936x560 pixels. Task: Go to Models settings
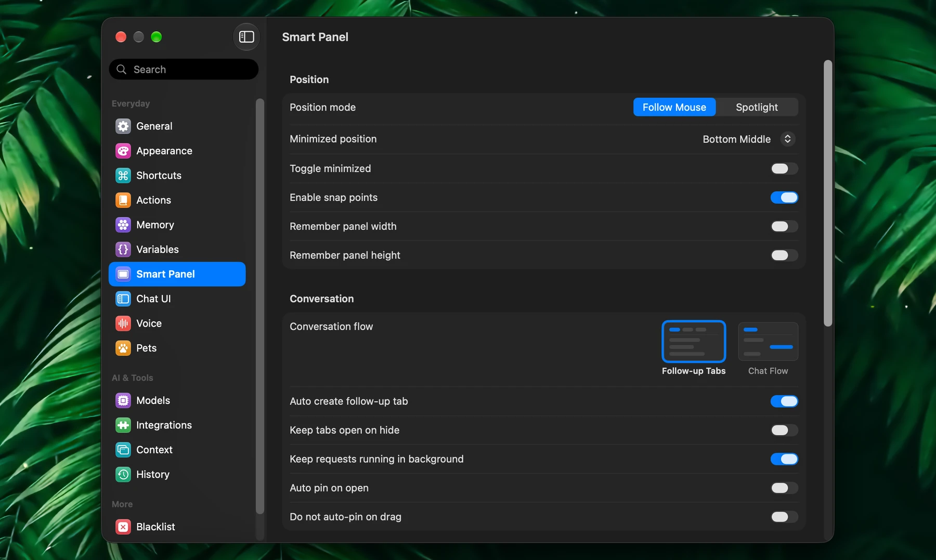(177, 400)
